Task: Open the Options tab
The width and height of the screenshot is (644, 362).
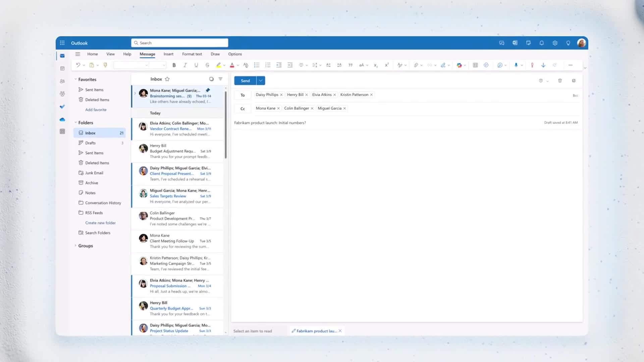Action: 235,54
